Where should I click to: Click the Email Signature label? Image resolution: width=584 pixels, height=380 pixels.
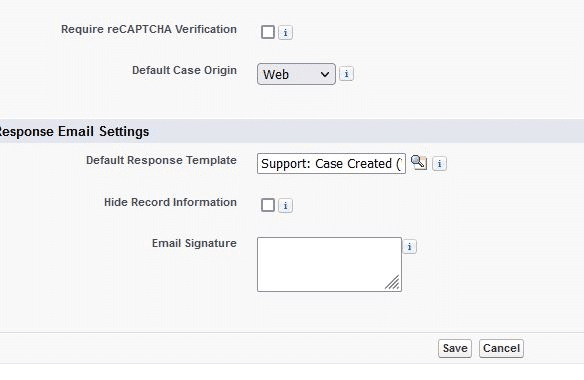point(194,243)
